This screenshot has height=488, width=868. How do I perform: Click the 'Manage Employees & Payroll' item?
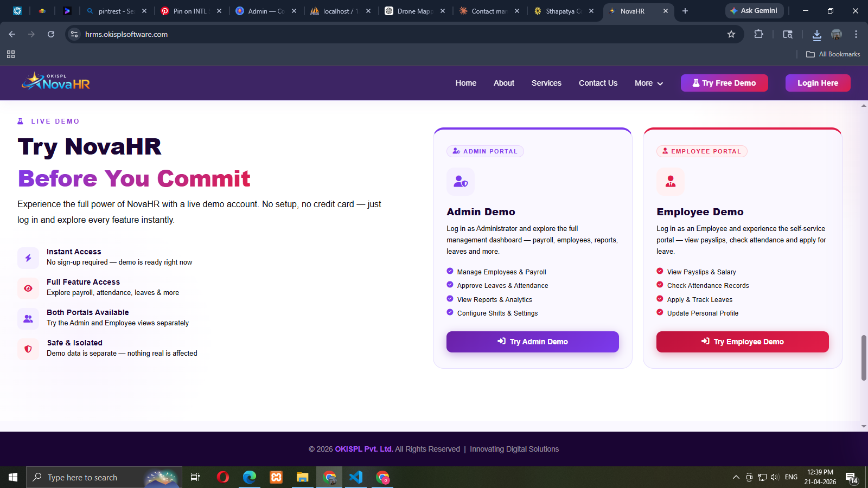(x=496, y=272)
